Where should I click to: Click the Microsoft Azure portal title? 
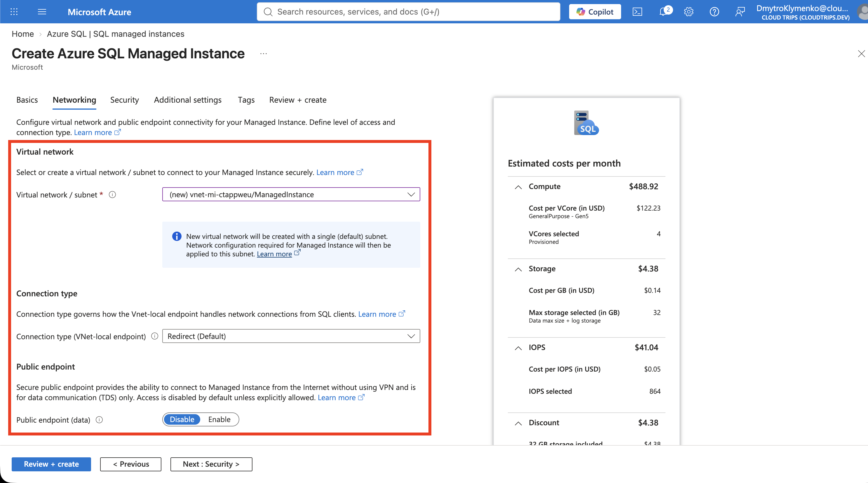pyautogui.click(x=100, y=12)
